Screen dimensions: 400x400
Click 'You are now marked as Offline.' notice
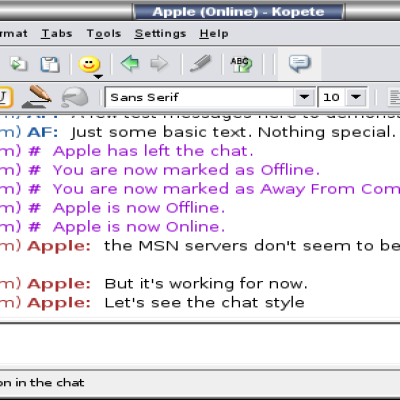(x=186, y=170)
